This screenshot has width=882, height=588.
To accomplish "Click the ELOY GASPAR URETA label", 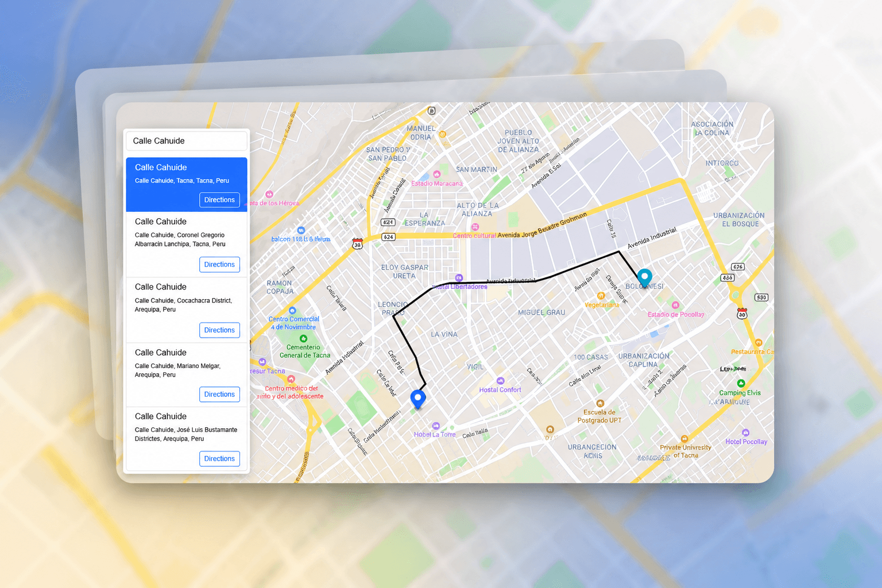I will click(405, 272).
